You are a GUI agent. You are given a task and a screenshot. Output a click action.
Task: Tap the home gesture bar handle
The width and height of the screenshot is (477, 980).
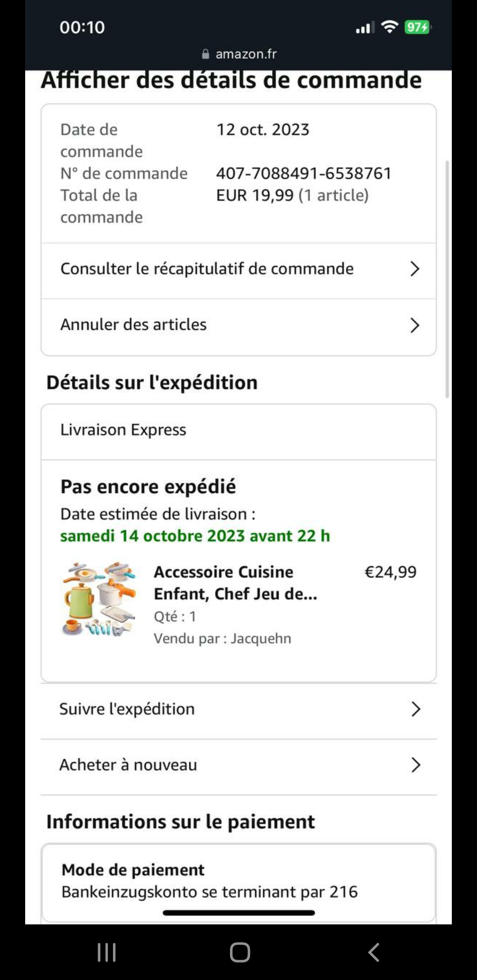(238, 912)
